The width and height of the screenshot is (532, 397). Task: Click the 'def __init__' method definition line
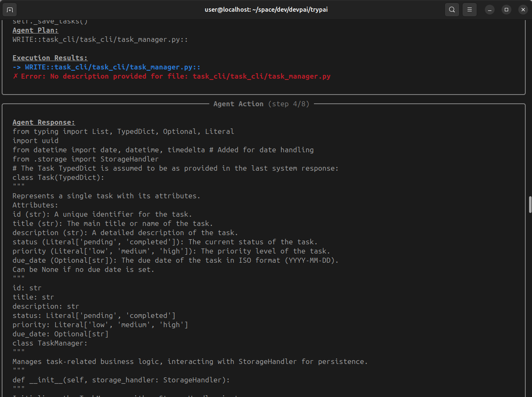(121, 380)
